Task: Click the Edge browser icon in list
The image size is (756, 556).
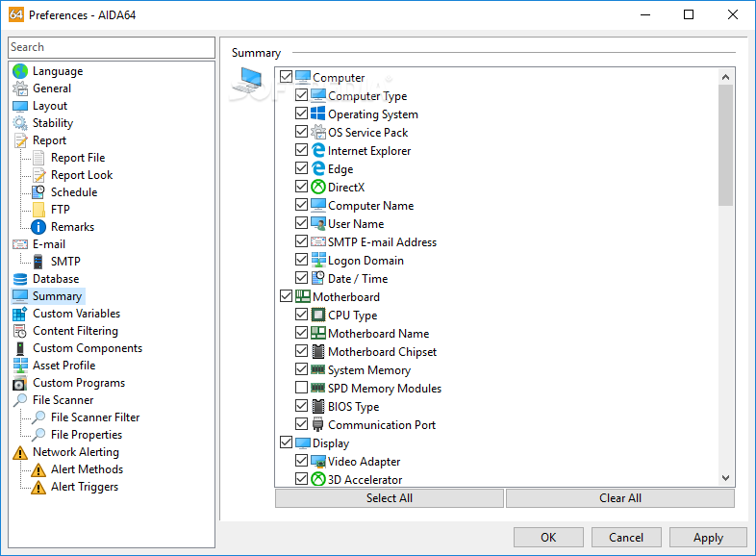Action: (x=317, y=168)
